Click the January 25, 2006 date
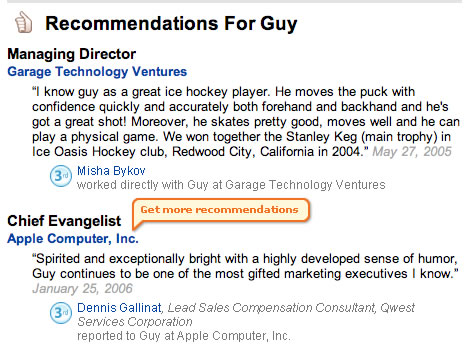The height and width of the screenshot is (362, 470). [82, 289]
